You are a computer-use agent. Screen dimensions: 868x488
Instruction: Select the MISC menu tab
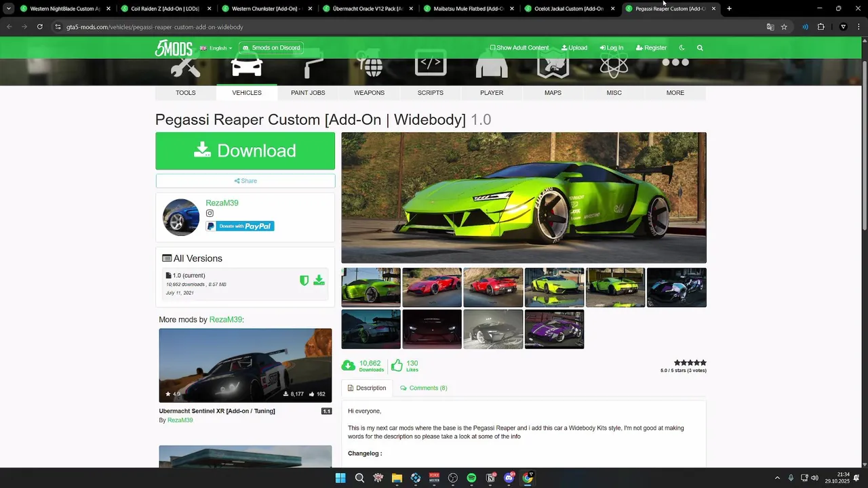tap(614, 93)
